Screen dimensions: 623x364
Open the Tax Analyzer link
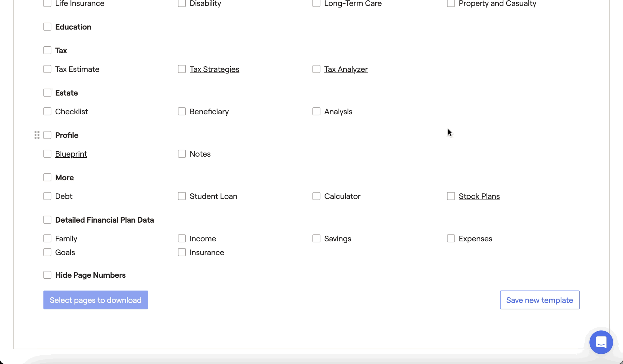point(346,69)
